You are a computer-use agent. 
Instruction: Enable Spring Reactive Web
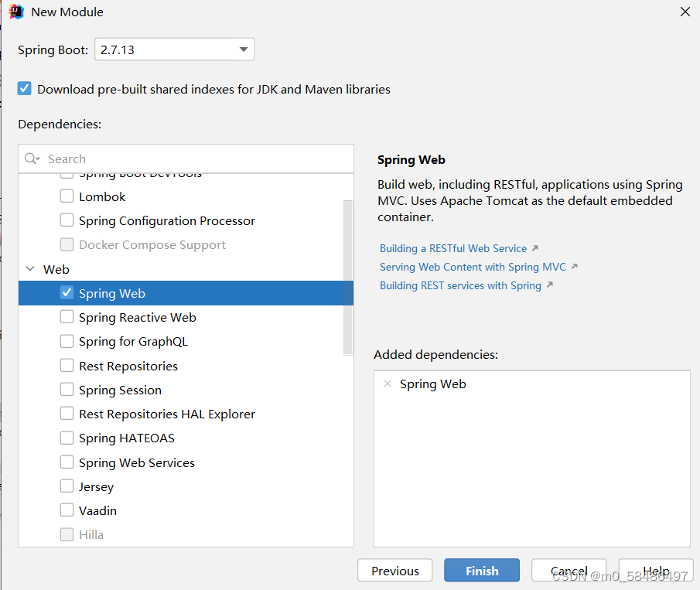(x=67, y=318)
